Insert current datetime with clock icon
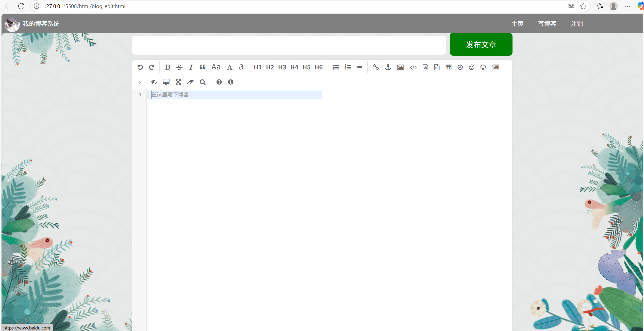The image size is (644, 331). coord(460,67)
